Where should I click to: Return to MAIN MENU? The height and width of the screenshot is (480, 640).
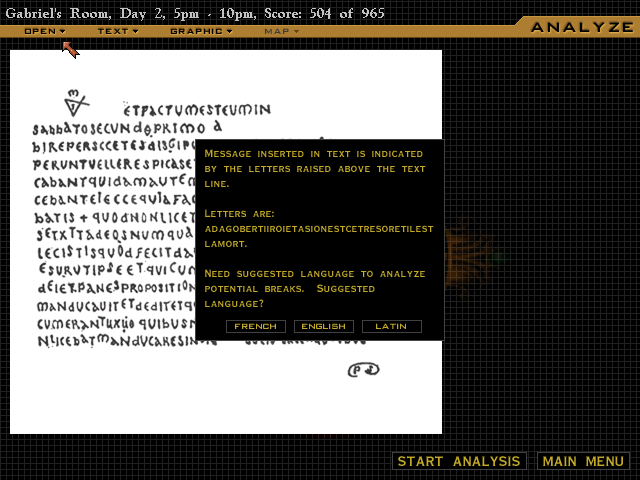coord(583,461)
